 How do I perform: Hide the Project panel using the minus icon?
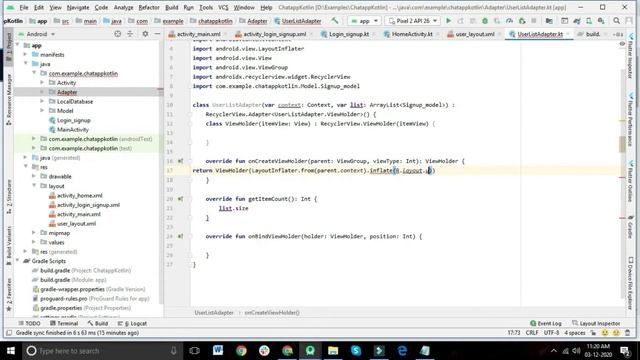(x=158, y=34)
